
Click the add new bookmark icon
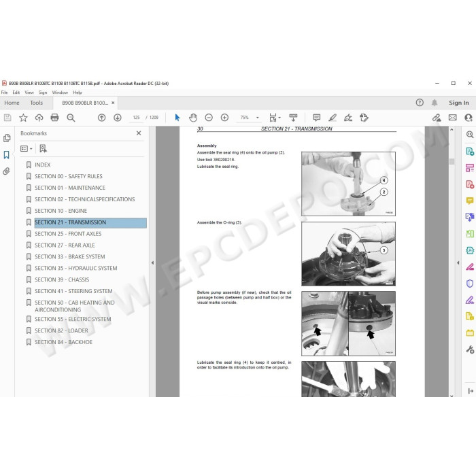coord(44,148)
